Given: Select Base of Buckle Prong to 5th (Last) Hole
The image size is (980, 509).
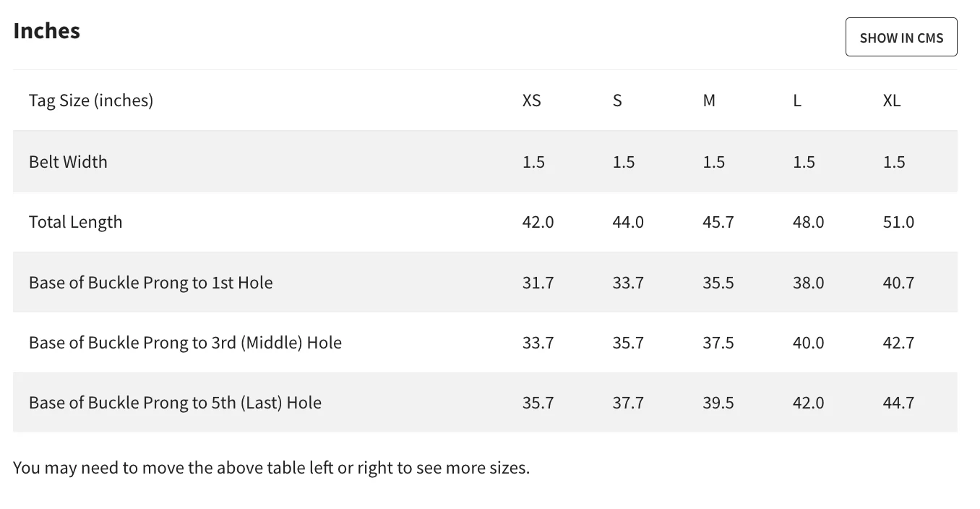Looking at the screenshot, I should (175, 403).
